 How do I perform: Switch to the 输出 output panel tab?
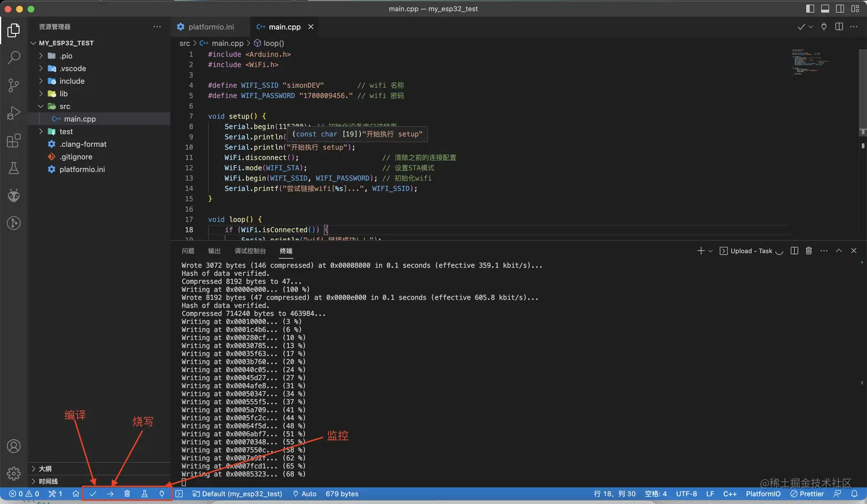214,251
